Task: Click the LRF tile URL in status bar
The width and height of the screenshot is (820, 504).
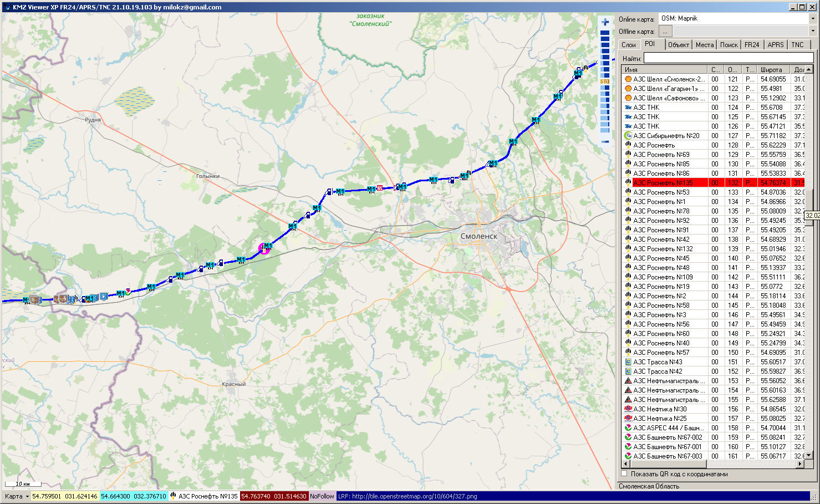Action: (408, 496)
